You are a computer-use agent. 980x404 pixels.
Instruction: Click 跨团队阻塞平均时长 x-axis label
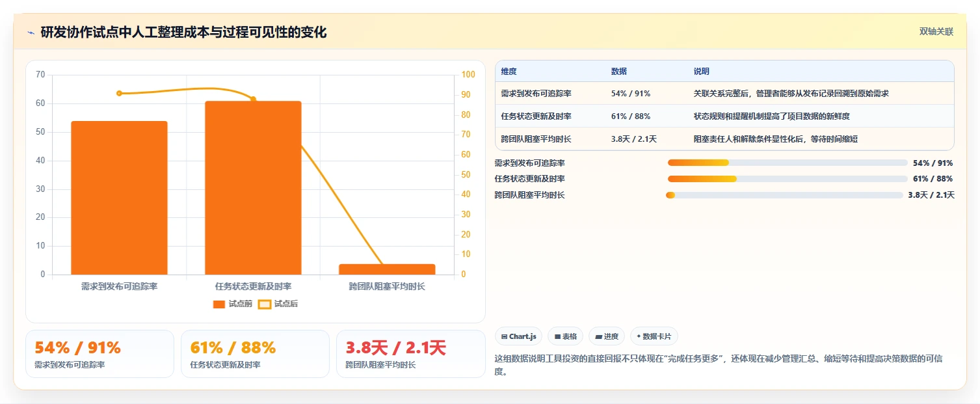coord(387,286)
